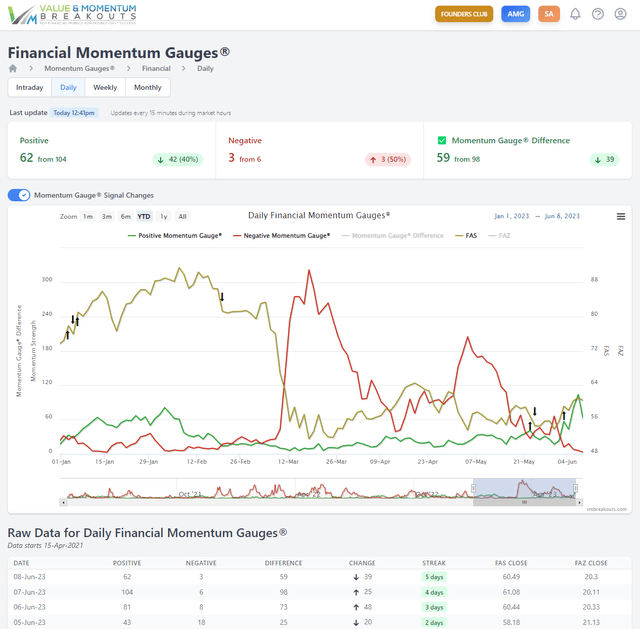This screenshot has width=640, height=629.
Task: Select the 06-Jun-23 date cell
Action: pyautogui.click(x=29, y=607)
